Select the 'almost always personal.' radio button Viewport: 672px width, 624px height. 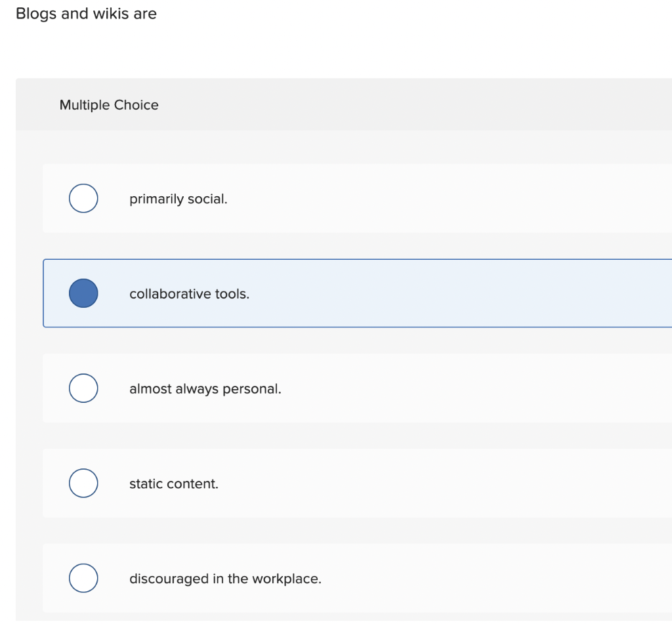pyautogui.click(x=83, y=388)
